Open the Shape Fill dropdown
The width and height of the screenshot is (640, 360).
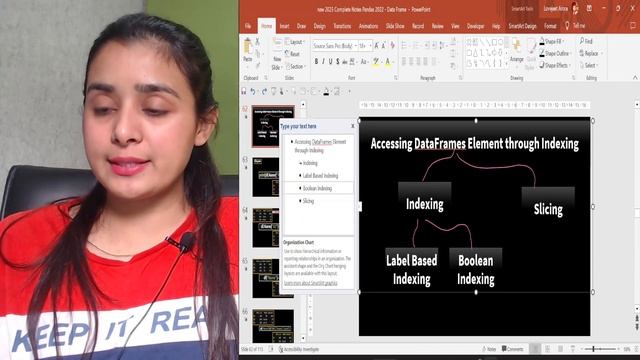[552, 42]
